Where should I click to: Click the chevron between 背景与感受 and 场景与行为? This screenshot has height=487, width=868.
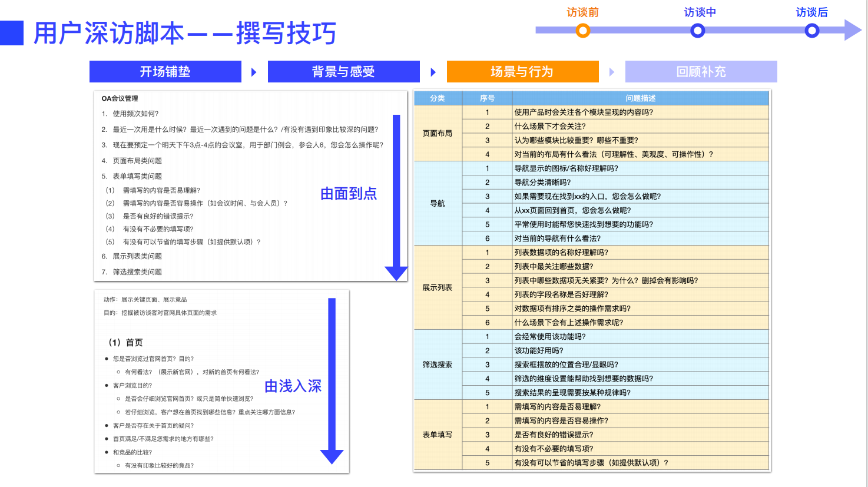(x=433, y=71)
